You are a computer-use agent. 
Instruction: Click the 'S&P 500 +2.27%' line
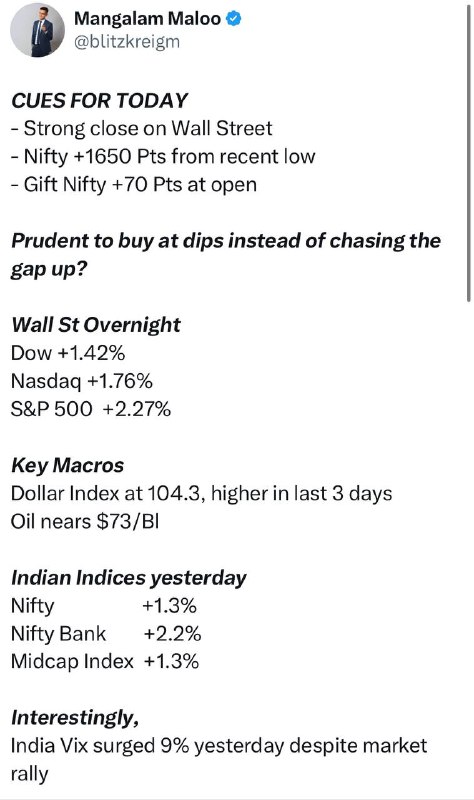[x=91, y=409]
